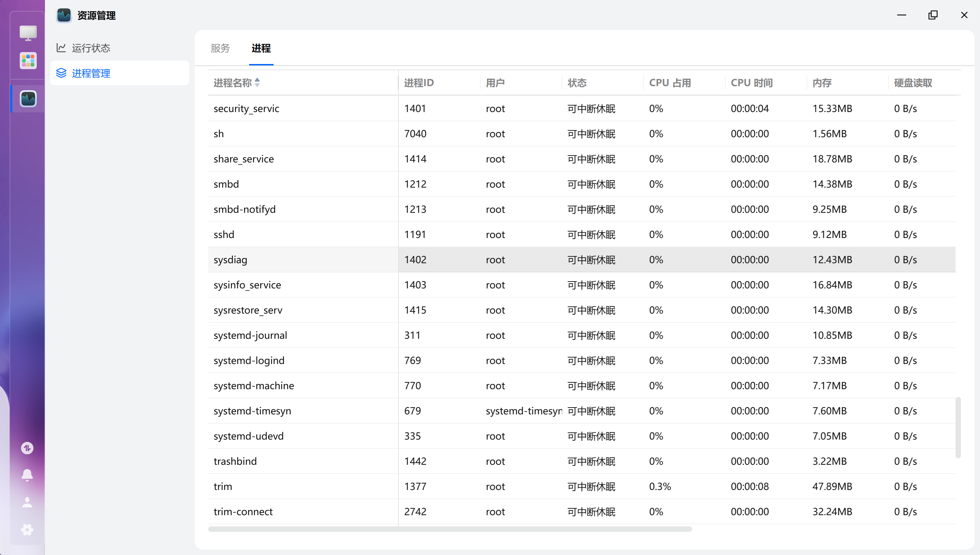Open 运行状态 in the sidebar
This screenshot has height=555, width=980.
(x=91, y=48)
